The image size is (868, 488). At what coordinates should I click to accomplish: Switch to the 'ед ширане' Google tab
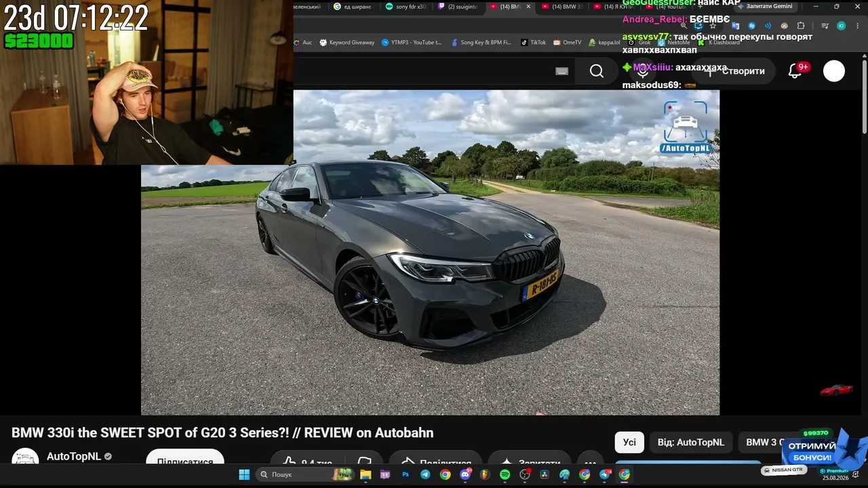353,7
